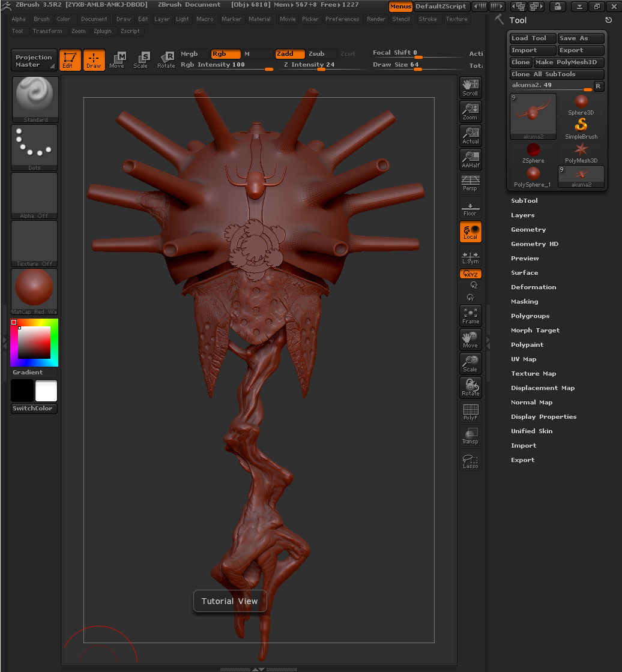
Task: Toggle the Floor grid display
Action: coord(470,208)
